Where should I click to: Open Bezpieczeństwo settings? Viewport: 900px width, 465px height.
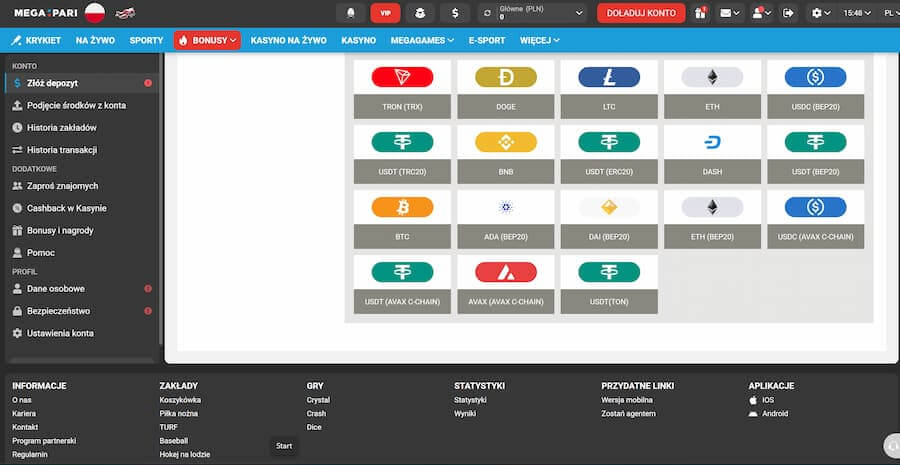pos(82,311)
